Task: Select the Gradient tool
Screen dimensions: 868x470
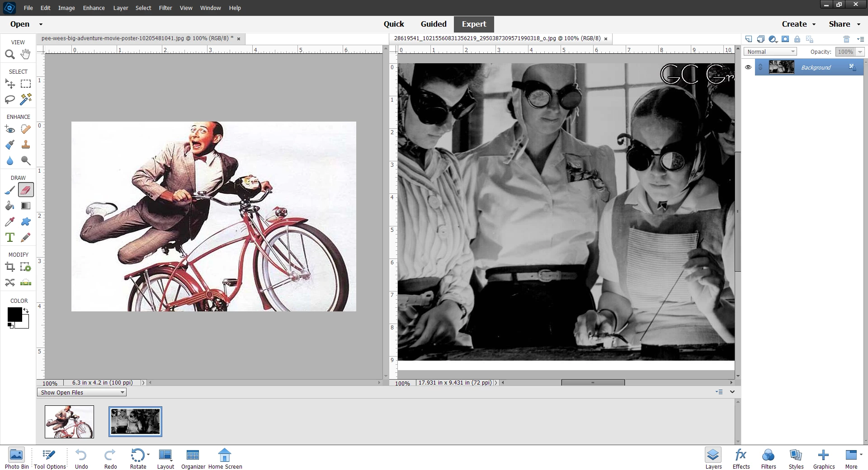Action: click(26, 206)
